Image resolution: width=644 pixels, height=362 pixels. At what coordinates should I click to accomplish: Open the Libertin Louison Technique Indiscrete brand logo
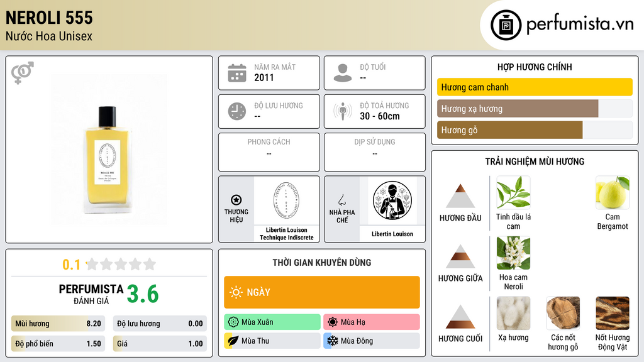(x=286, y=200)
